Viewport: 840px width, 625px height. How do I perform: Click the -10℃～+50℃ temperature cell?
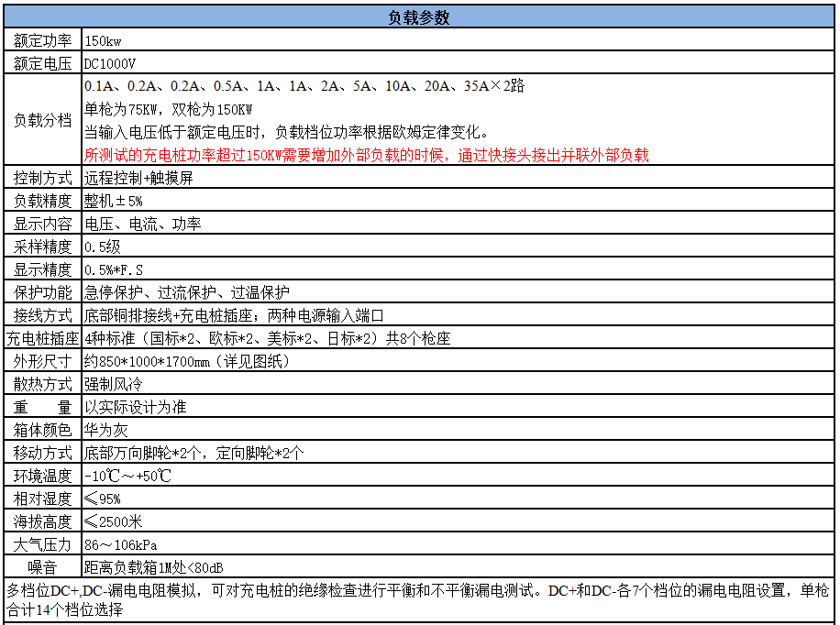(x=127, y=476)
